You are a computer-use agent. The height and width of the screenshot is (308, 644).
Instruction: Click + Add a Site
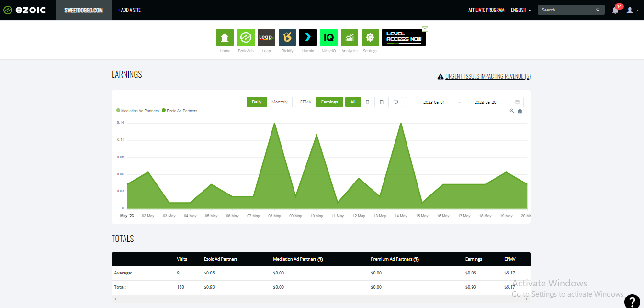[x=129, y=10]
